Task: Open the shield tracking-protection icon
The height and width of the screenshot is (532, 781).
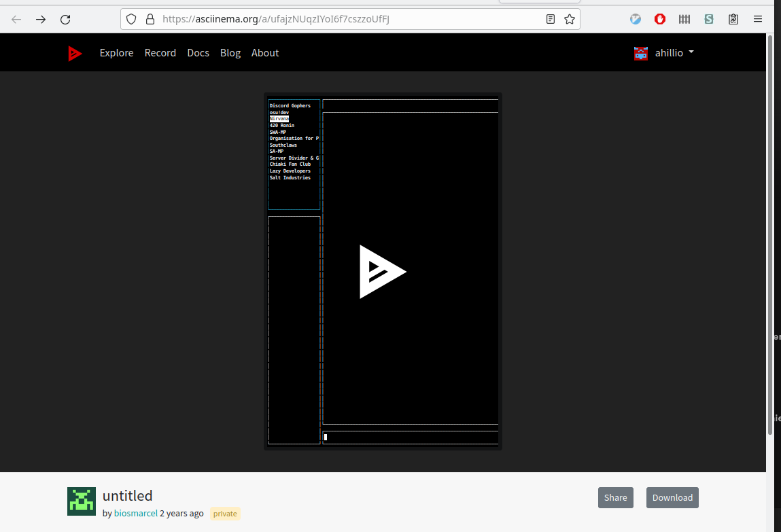Action: 130,19
